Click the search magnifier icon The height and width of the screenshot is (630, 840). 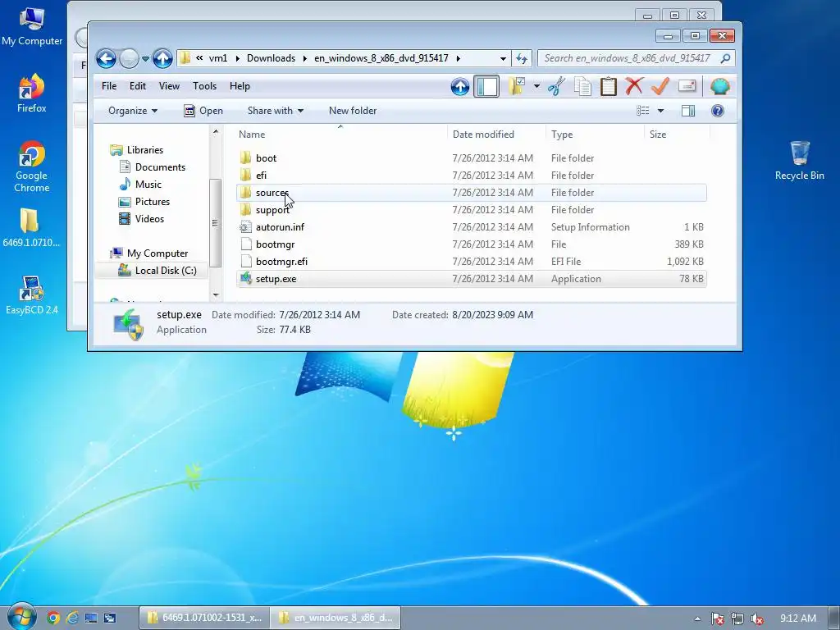725,58
